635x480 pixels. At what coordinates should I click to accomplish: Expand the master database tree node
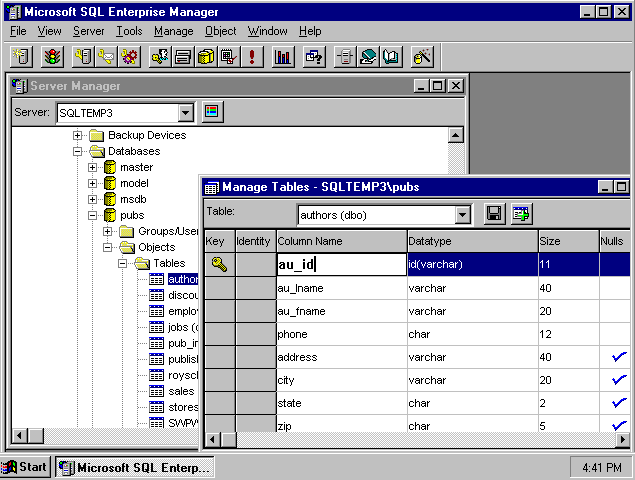click(x=93, y=167)
